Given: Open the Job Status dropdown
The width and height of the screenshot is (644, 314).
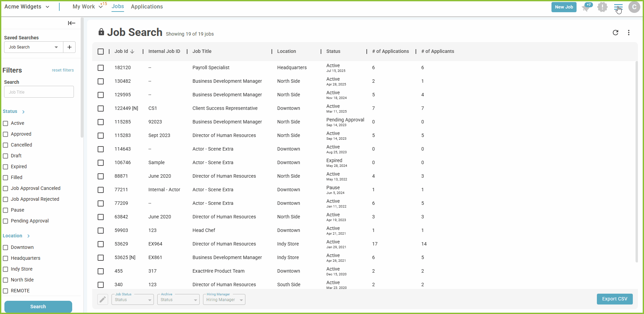Looking at the screenshot, I should [133, 299].
